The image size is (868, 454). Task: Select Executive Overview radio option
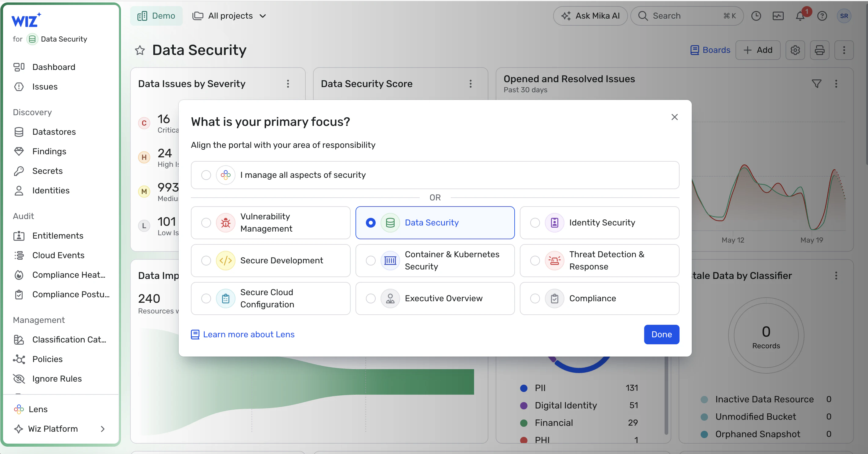point(435,298)
